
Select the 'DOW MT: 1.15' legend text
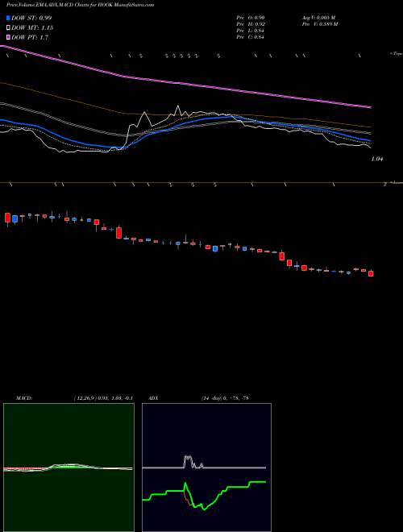[x=32, y=28]
